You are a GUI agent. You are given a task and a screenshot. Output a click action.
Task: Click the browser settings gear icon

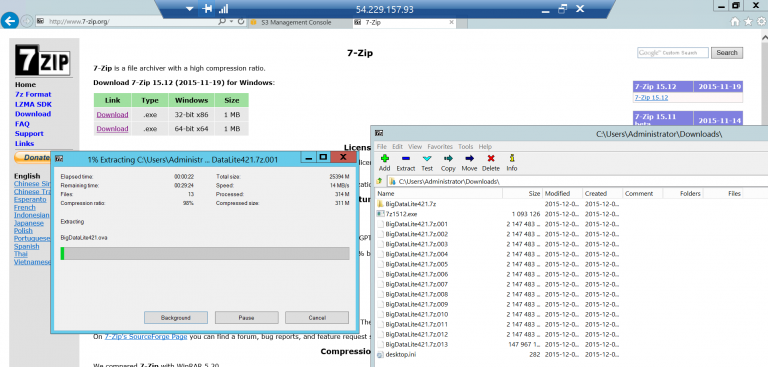[762, 22]
